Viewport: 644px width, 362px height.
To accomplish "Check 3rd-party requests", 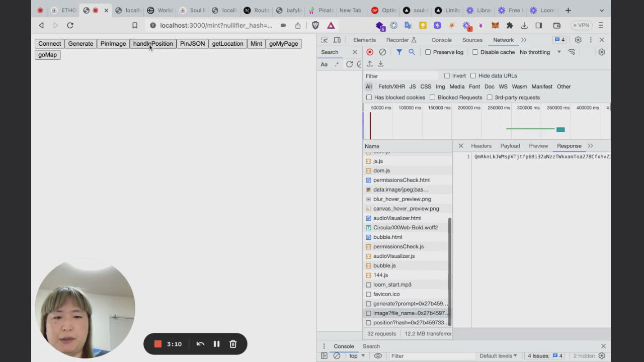I will (489, 98).
